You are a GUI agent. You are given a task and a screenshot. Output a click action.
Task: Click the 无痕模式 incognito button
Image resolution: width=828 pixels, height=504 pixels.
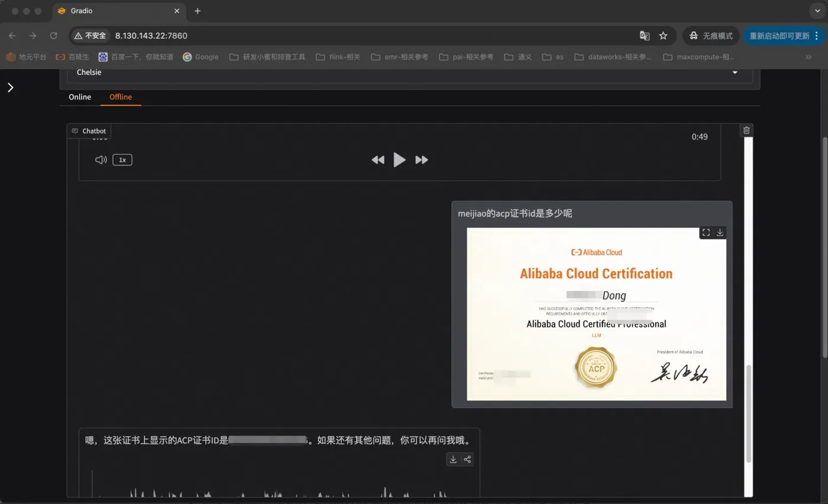point(711,35)
